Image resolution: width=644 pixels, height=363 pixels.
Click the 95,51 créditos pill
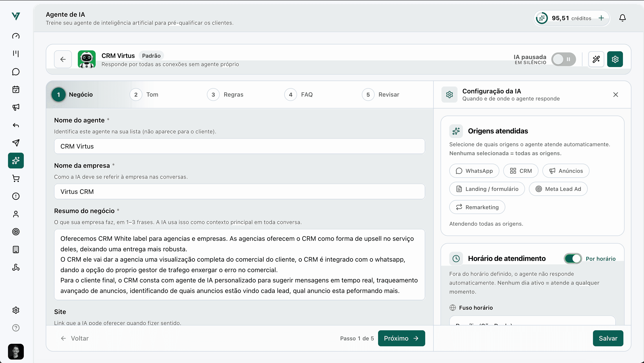coord(571,18)
